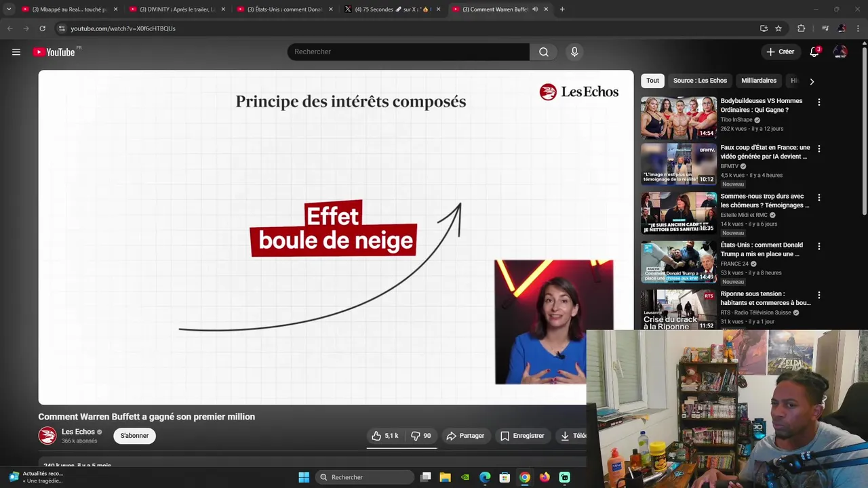The width and height of the screenshot is (868, 488).
Task: Open the Les Echos channel avatar
Action: [x=47, y=436]
